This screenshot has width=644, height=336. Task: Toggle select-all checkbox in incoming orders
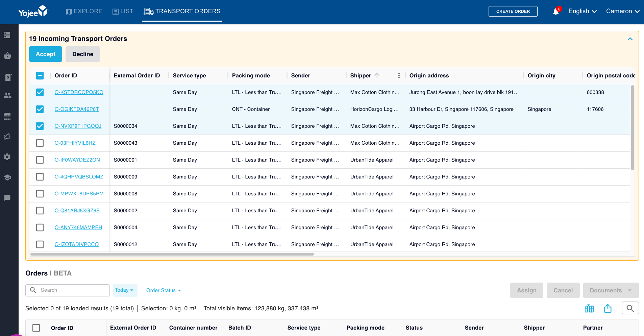point(40,76)
